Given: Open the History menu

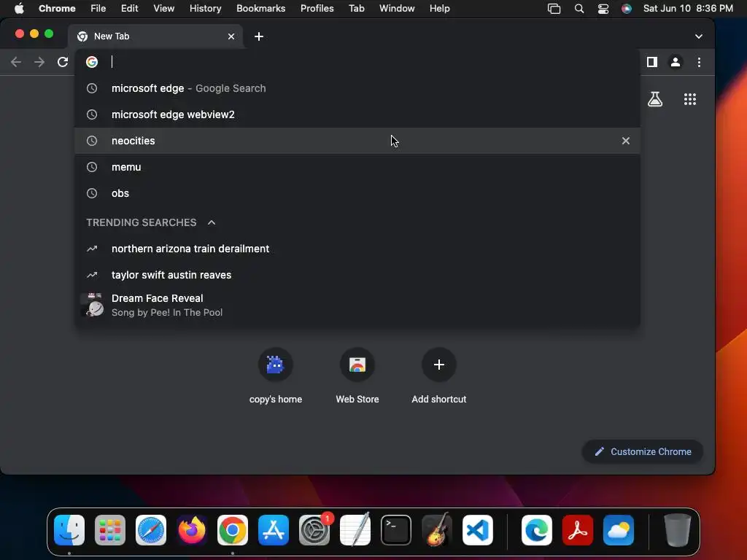Looking at the screenshot, I should (205, 8).
